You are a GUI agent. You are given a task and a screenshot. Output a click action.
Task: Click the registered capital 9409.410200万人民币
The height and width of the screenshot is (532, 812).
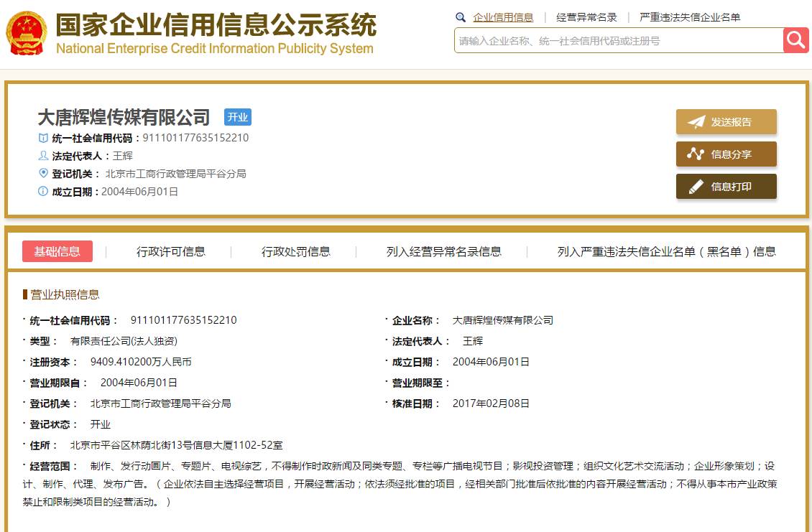141,362
